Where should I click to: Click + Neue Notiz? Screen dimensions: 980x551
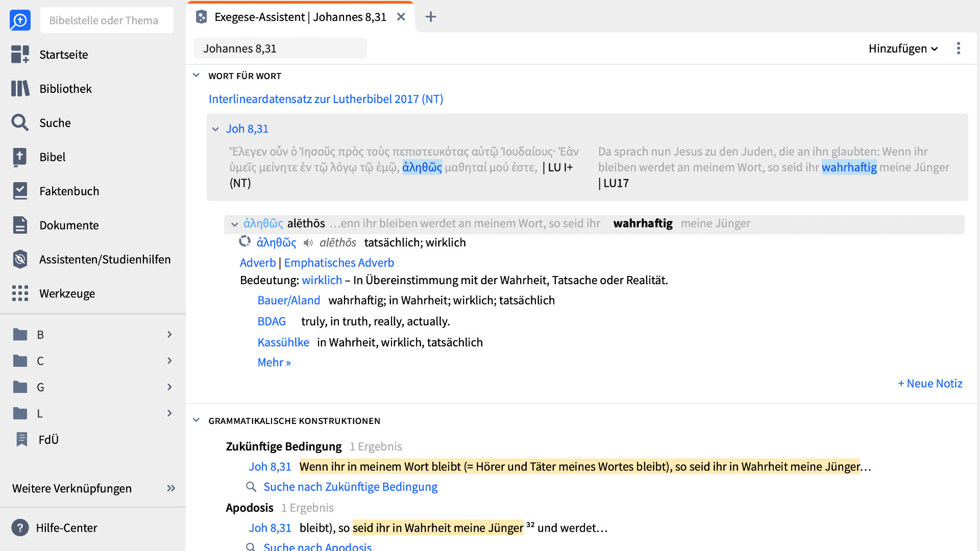930,384
